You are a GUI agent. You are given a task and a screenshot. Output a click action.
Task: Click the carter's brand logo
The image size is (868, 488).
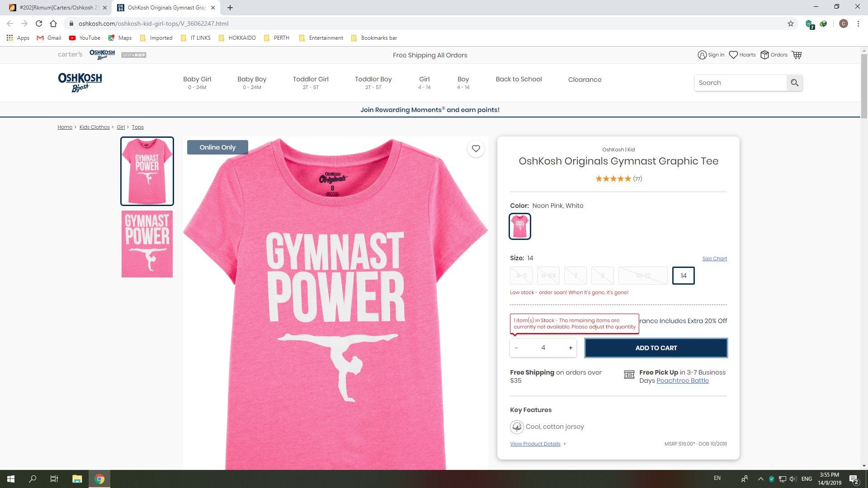pyautogui.click(x=70, y=55)
